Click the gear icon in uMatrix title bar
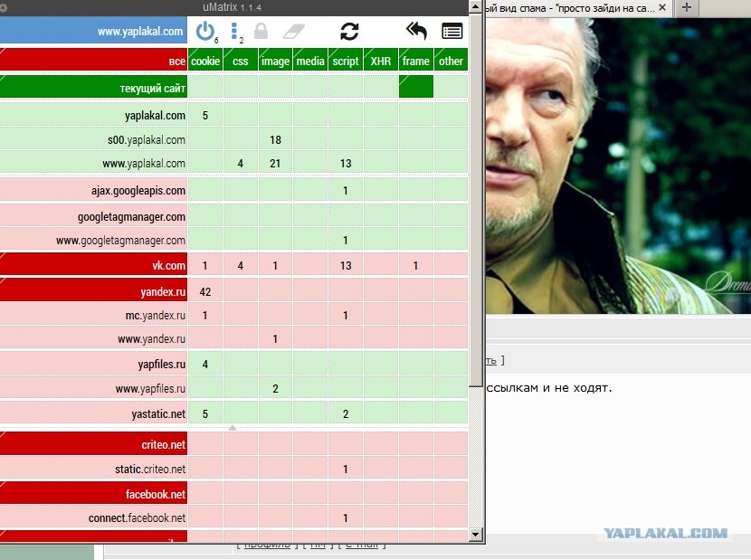751x560 pixels. (4, 7)
